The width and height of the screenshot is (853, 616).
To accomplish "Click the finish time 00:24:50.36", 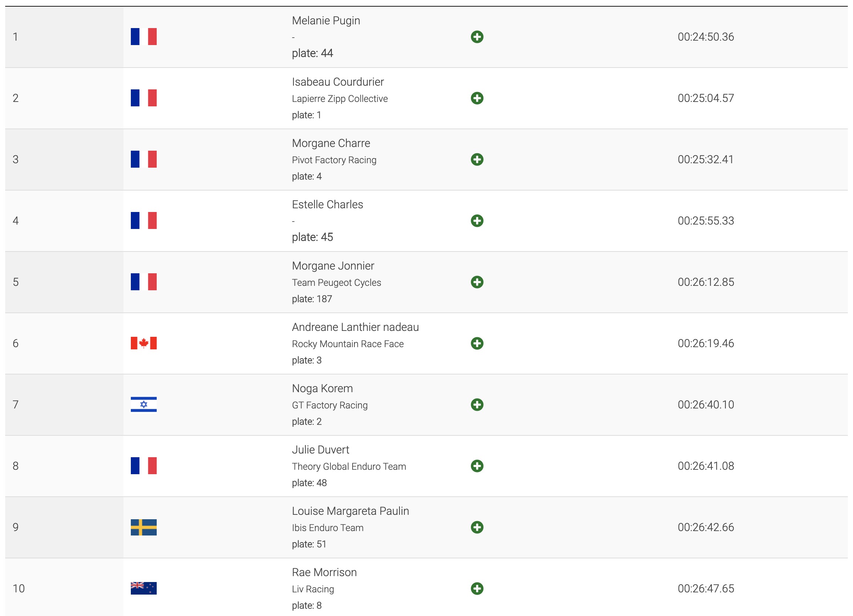I will pyautogui.click(x=706, y=37).
